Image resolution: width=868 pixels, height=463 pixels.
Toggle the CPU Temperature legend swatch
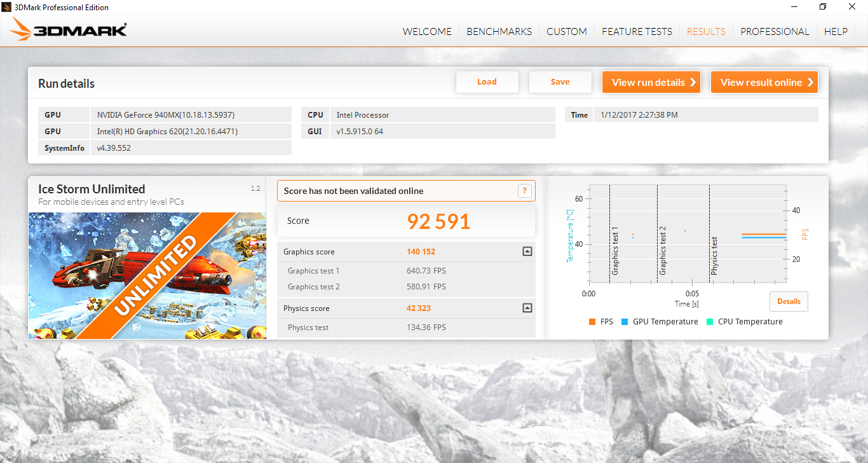[x=710, y=322]
